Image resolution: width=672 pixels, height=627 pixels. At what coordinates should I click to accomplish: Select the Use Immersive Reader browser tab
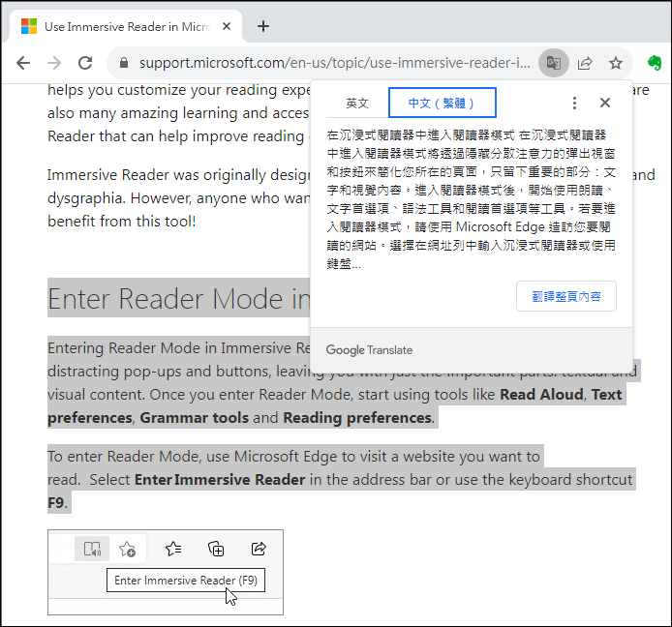point(127,26)
